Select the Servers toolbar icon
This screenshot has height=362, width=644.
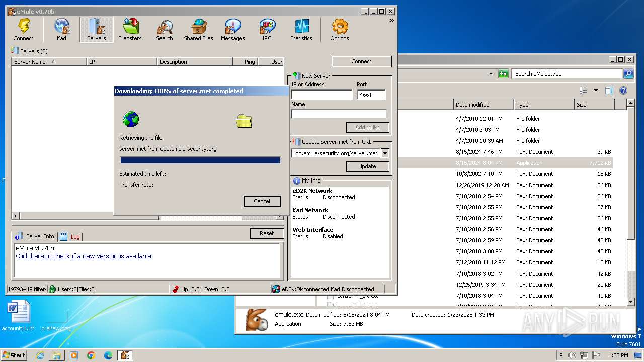(x=96, y=30)
